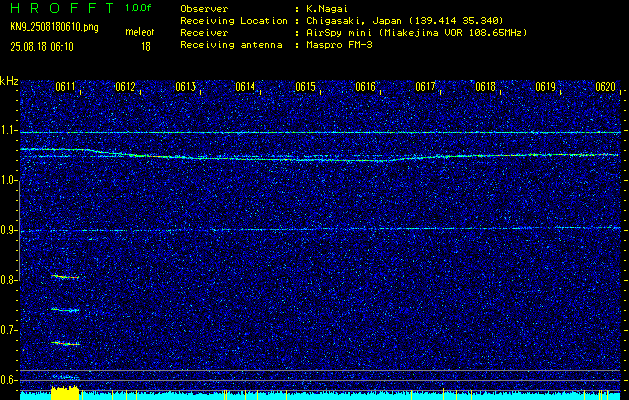This screenshot has width=629, height=400.
Task: Click the 1.0 frequency axis label
Action: (9, 180)
